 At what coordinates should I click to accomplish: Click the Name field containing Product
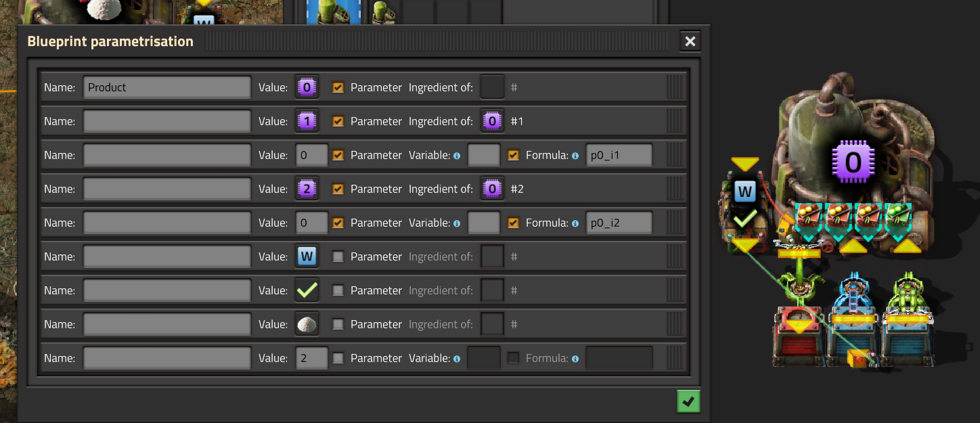point(166,87)
